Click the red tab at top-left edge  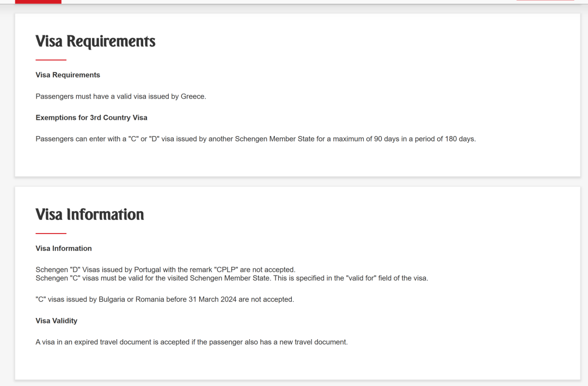[x=38, y=2]
